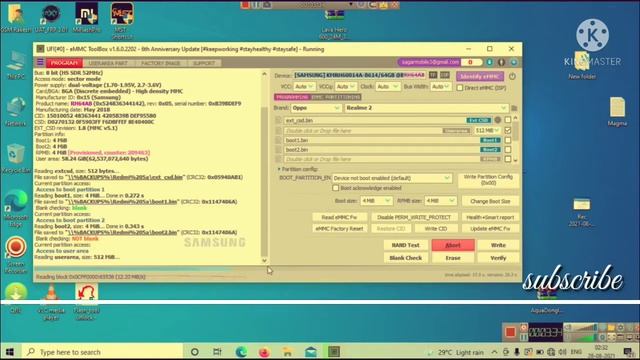Click Health+Smart report button

point(490,217)
